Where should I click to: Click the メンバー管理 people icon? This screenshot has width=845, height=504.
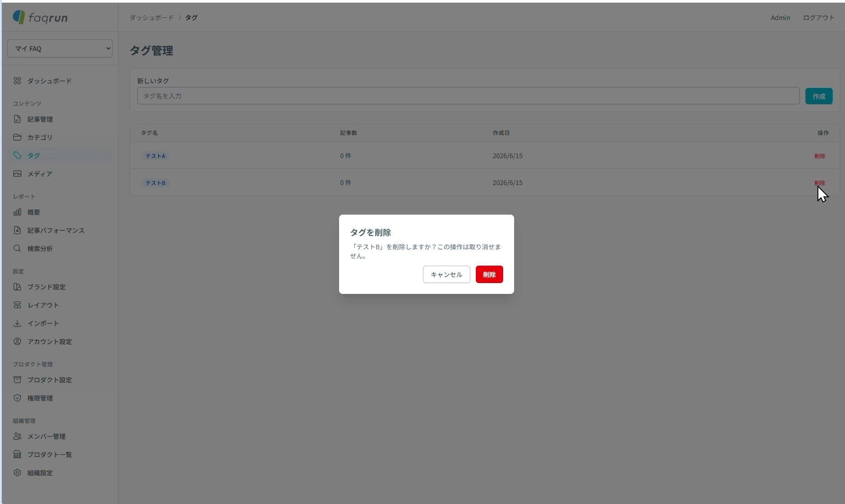coord(17,436)
